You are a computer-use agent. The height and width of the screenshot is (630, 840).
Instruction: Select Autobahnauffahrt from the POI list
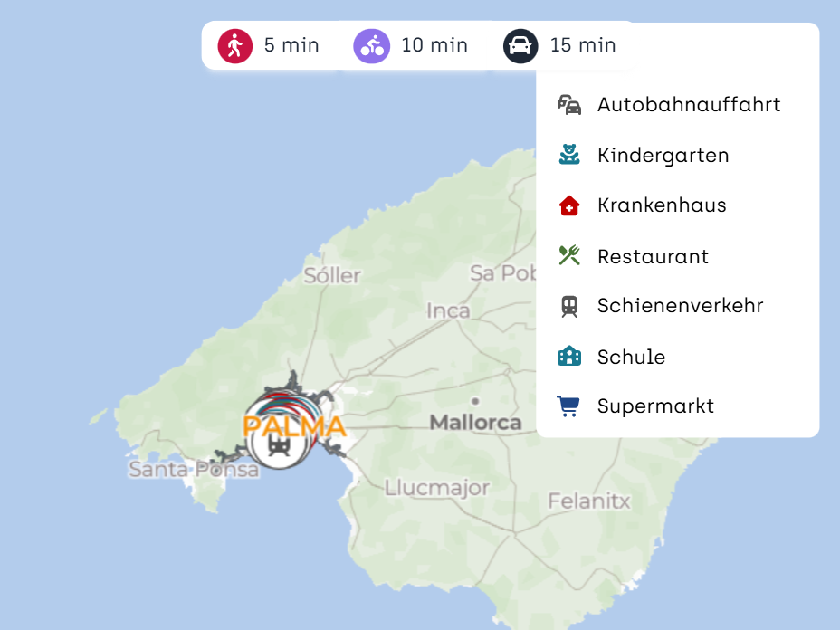point(688,105)
